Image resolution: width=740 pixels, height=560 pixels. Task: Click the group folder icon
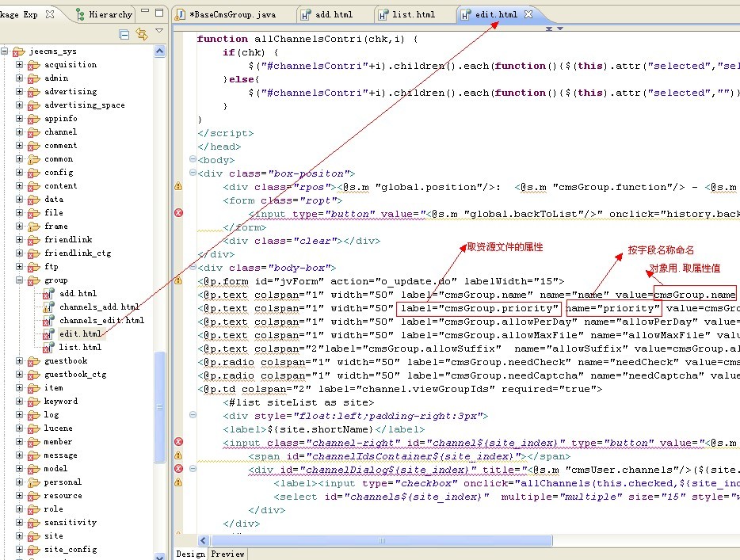pyautogui.click(x=33, y=280)
